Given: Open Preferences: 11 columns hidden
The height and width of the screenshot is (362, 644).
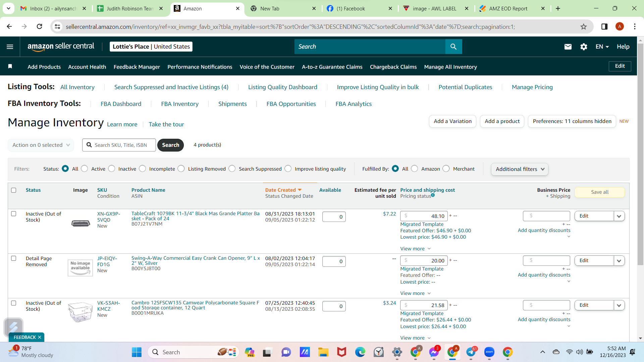Looking at the screenshot, I should click(x=572, y=121).
